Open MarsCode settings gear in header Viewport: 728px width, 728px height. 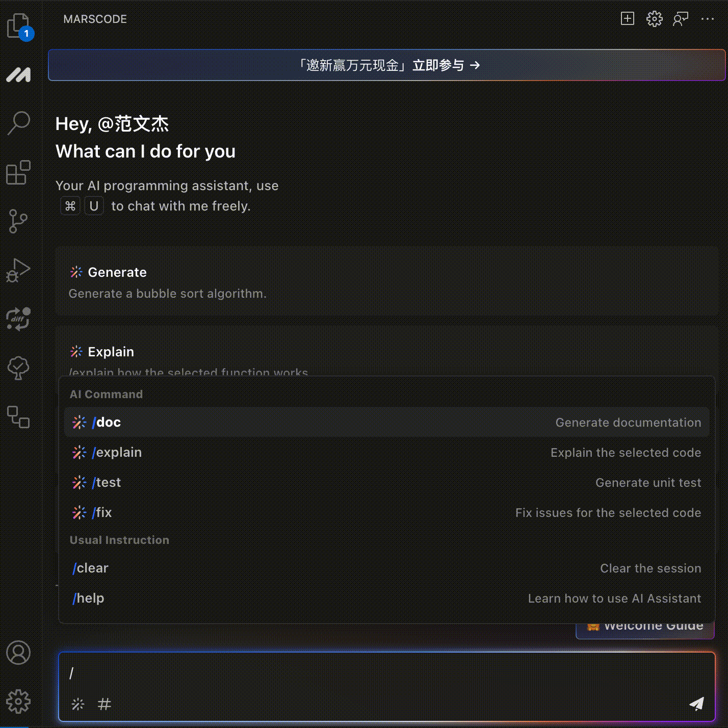click(654, 19)
